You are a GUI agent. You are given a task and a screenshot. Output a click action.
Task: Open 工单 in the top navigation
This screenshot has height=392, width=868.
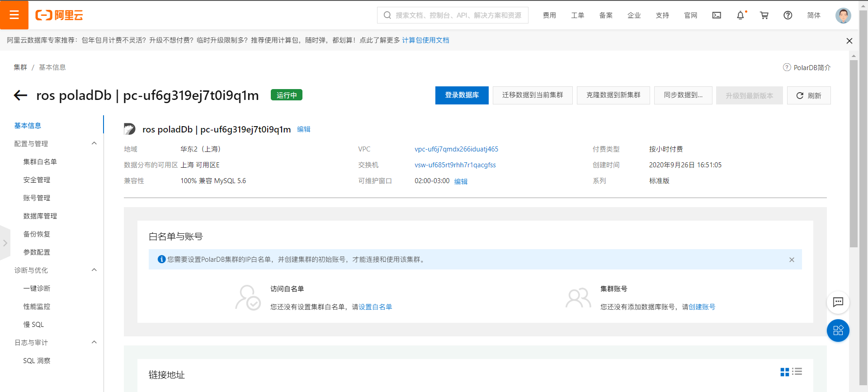click(x=577, y=15)
